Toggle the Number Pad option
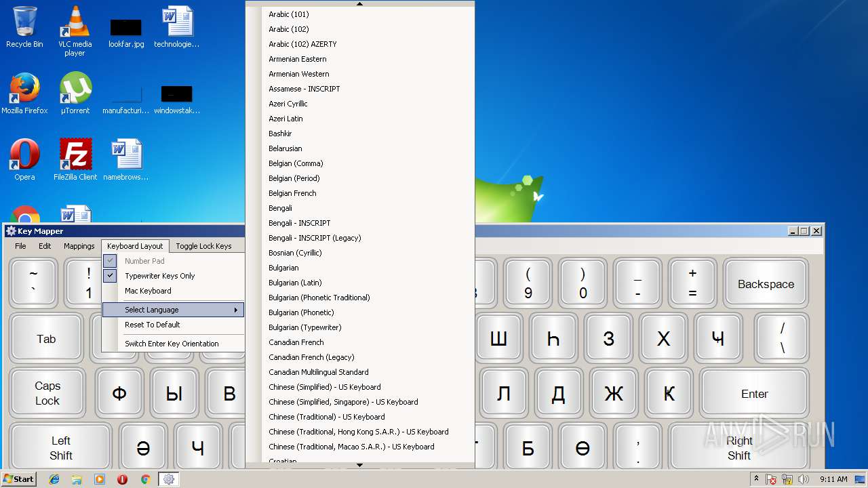Viewport: 868px width, 488px height. point(172,261)
